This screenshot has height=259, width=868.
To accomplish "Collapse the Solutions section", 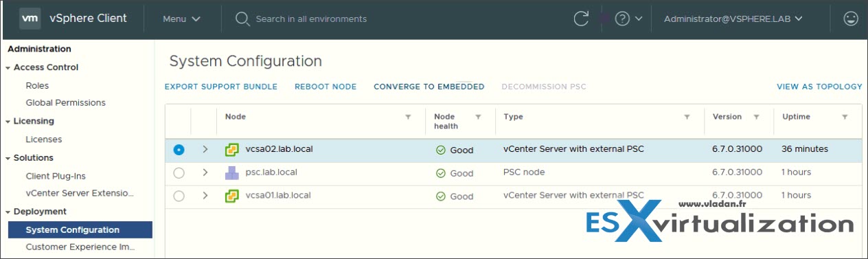I will coord(8,158).
